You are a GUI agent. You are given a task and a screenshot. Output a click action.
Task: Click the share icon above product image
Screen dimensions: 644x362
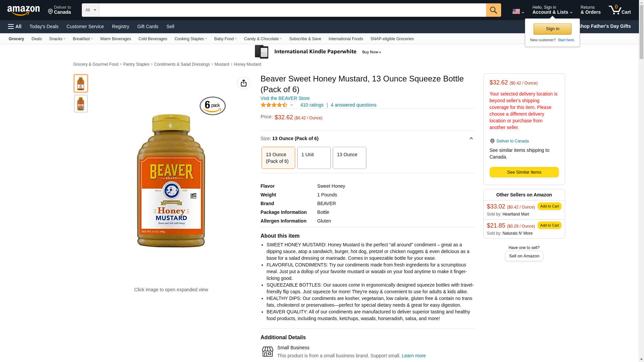coord(244,83)
